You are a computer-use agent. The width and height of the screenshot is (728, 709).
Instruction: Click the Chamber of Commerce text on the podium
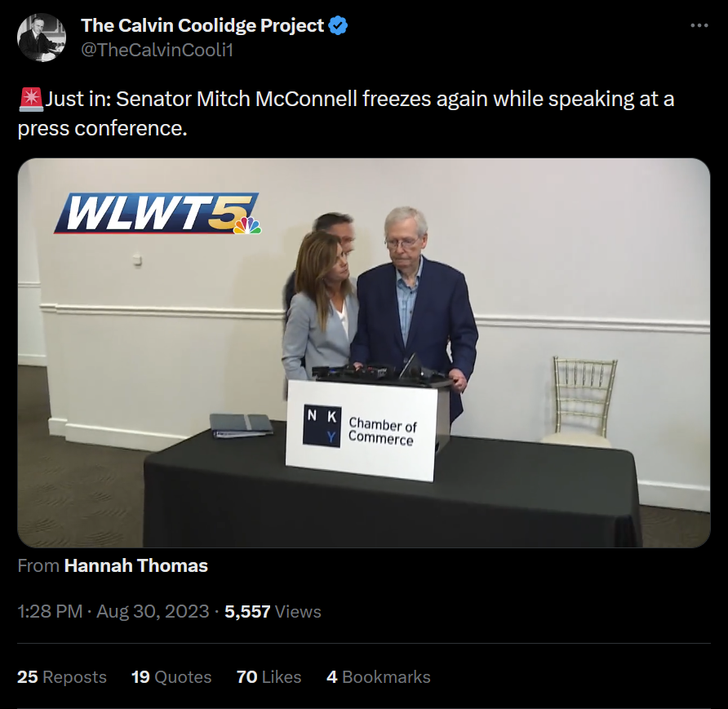(383, 431)
